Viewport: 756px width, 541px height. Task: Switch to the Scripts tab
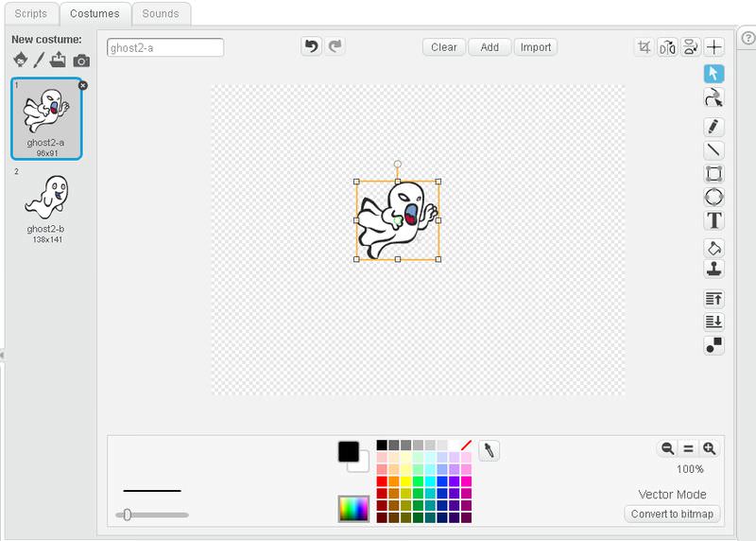(31, 13)
